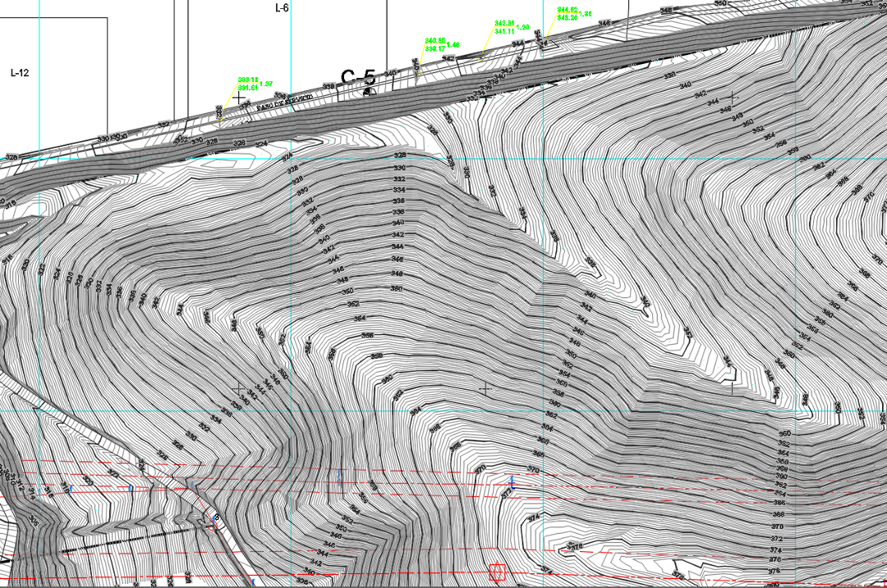The height and width of the screenshot is (588, 887).
Task: Select the red square symbol at bottom
Action: [496, 572]
